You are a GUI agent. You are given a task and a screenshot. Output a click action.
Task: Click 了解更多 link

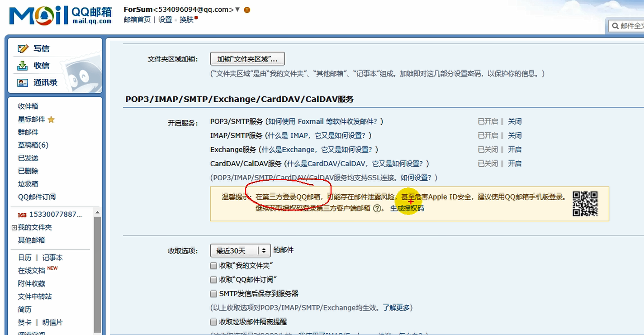click(396, 308)
